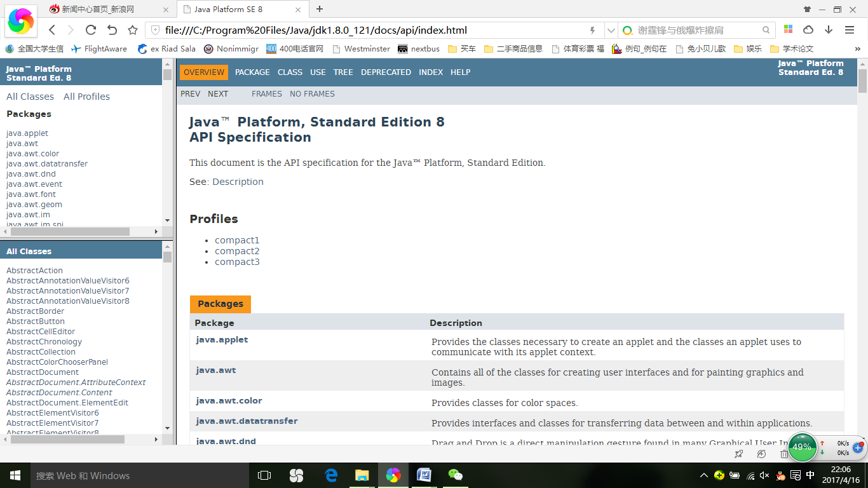Open java.awt.datatransfer in the packages table
Image resolution: width=868 pixels, height=488 pixels.
click(x=247, y=421)
